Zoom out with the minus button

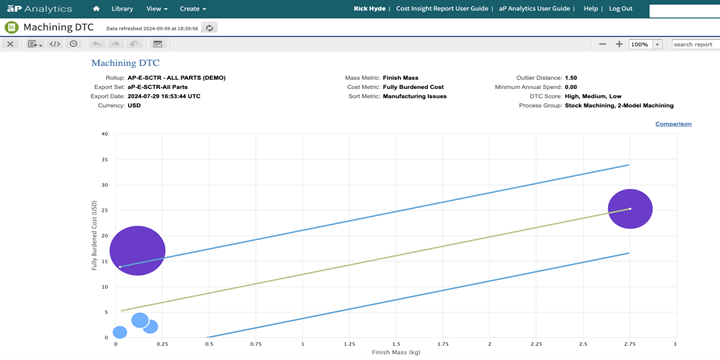pos(603,44)
